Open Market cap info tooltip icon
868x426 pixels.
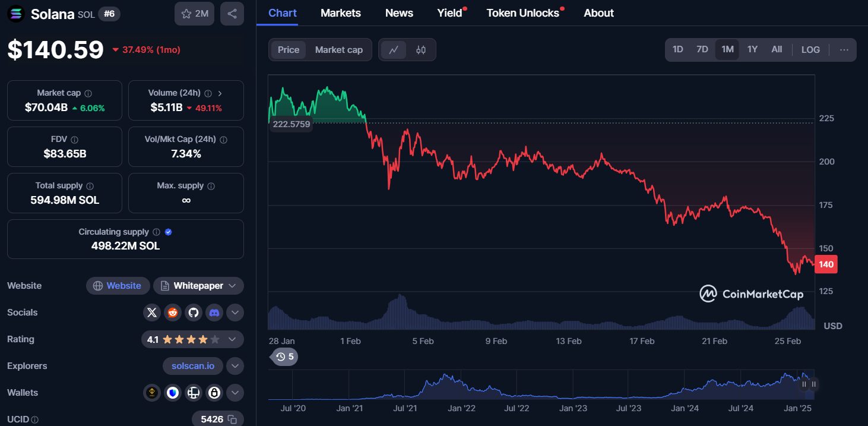(x=88, y=93)
